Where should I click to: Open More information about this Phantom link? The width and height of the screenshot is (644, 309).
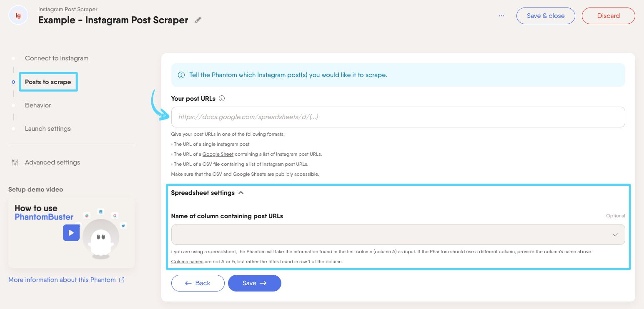62,280
